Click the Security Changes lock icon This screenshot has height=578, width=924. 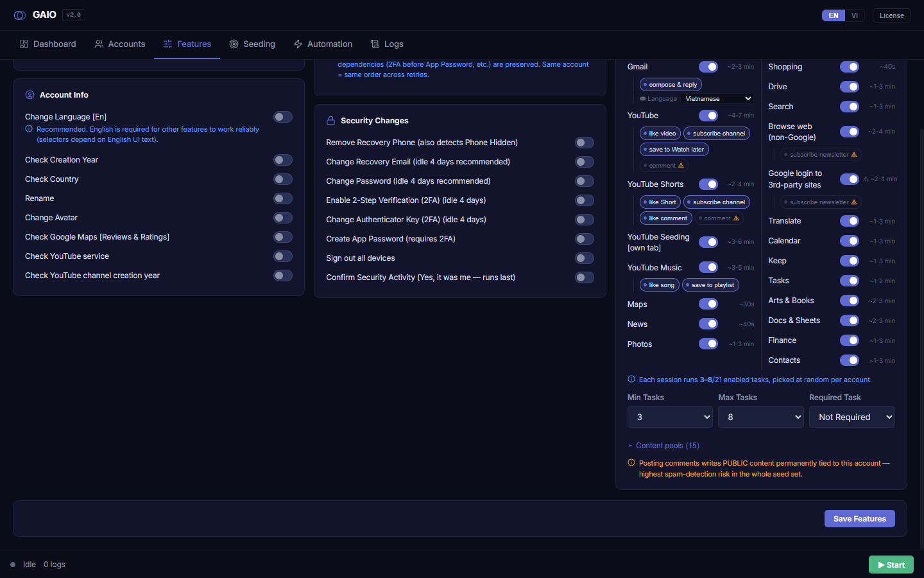coord(331,121)
